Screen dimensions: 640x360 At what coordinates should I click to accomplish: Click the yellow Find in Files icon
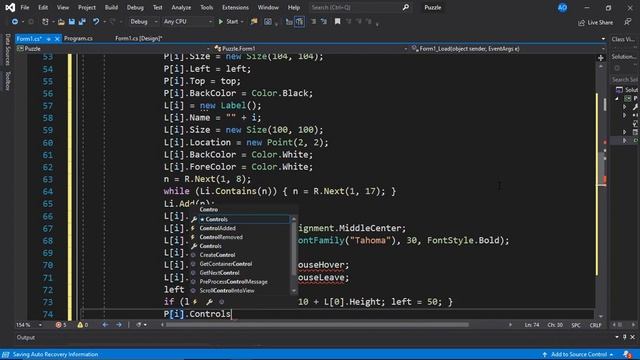[254, 22]
